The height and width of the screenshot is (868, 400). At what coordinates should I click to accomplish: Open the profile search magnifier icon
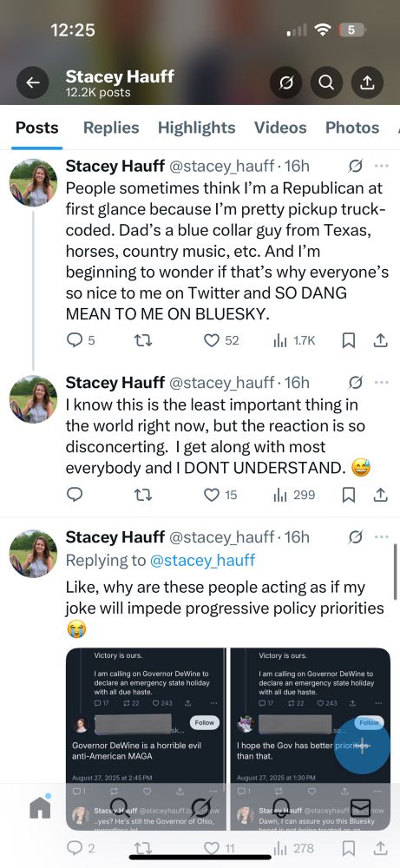click(326, 83)
